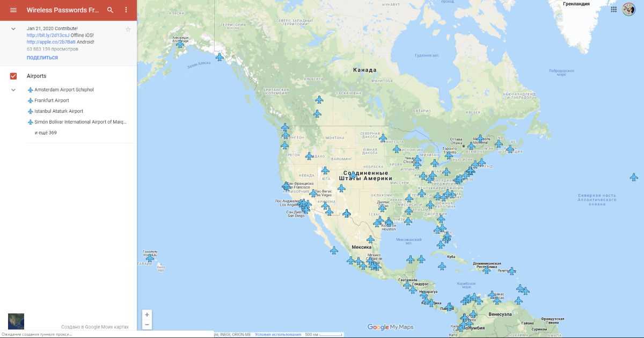The width and height of the screenshot is (644, 338).
Task: Click the airplane marker in Minnesota
Action: (x=383, y=138)
